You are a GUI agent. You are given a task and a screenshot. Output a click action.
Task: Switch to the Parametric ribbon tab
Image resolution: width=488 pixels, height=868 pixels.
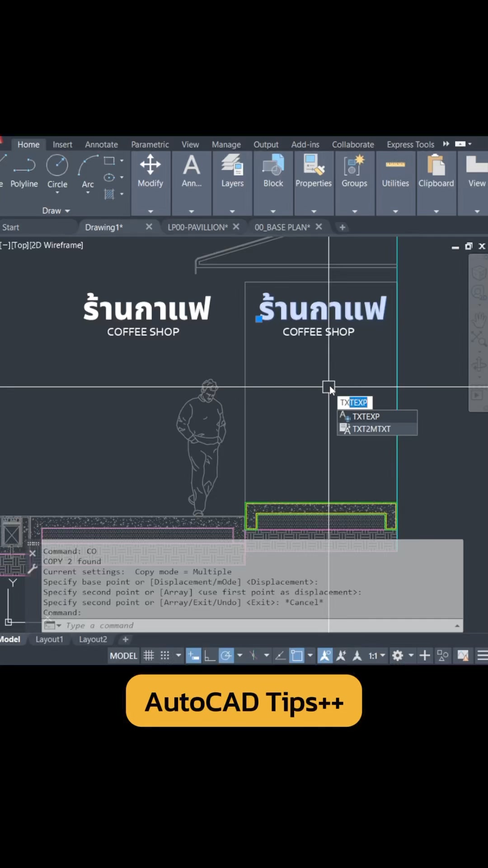click(150, 144)
